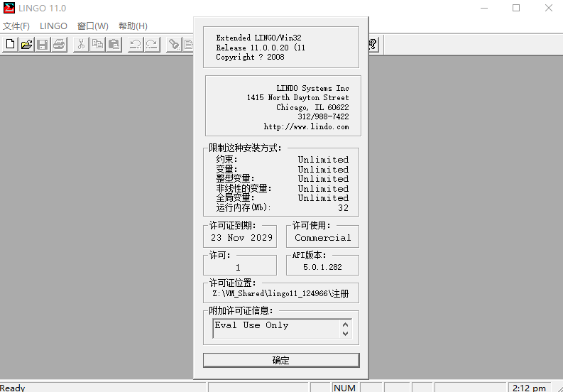Click the Commercial license usage value
Screen dimensions: 563x392
[x=323, y=238]
